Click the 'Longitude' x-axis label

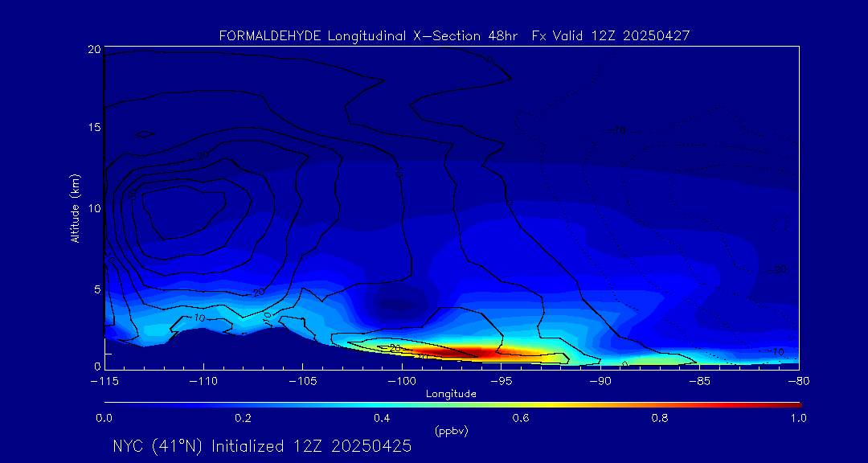click(x=451, y=395)
